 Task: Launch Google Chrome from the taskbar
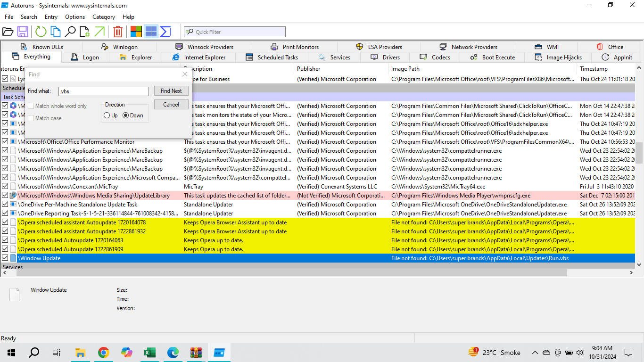click(103, 352)
